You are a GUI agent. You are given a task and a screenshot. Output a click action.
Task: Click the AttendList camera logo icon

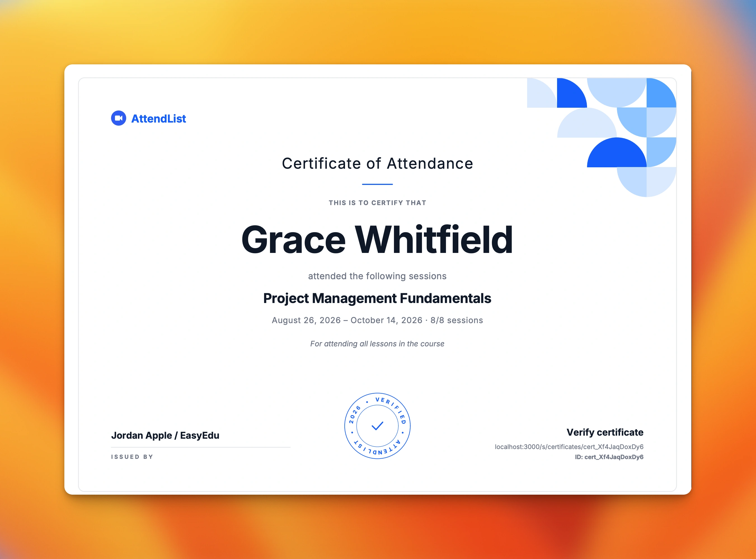118,118
